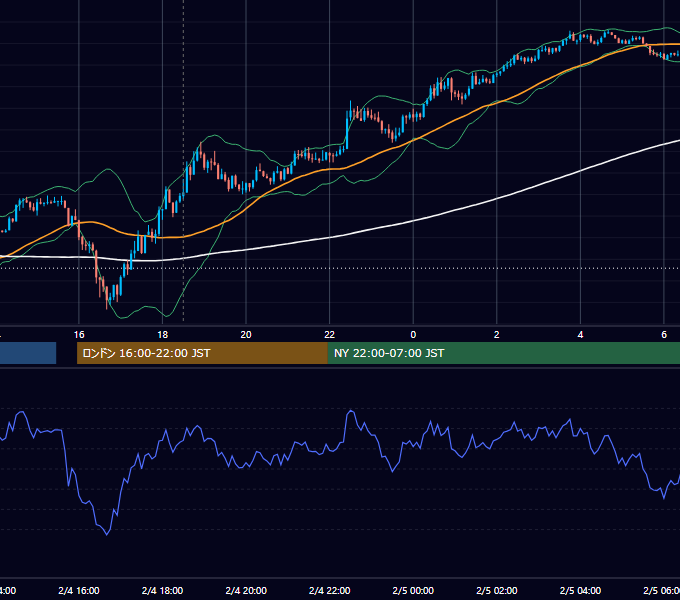The image size is (680, 600).
Task: Click the hour label 18 on the price chart axis
Action: (162, 335)
